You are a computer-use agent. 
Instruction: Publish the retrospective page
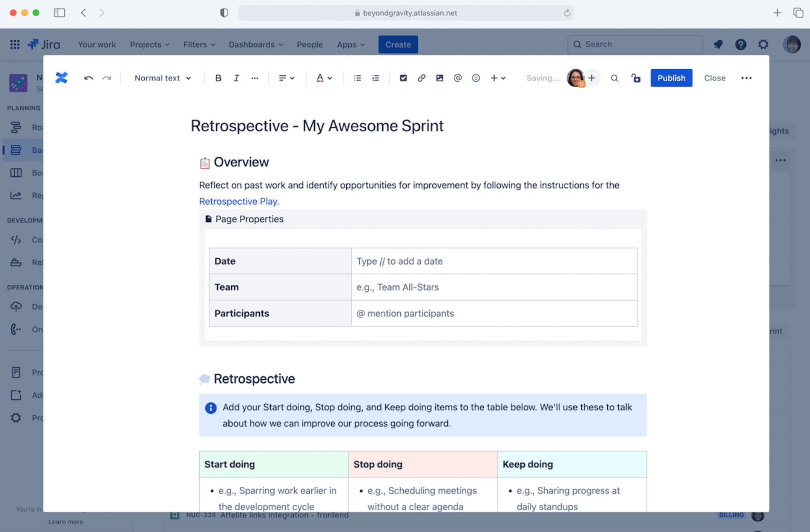[x=671, y=78]
